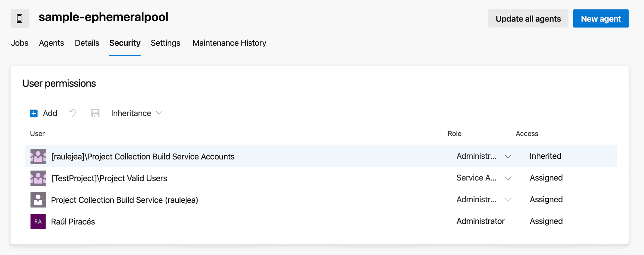The width and height of the screenshot is (644, 255).
Task: Click the Update all agents button
Action: click(x=528, y=18)
